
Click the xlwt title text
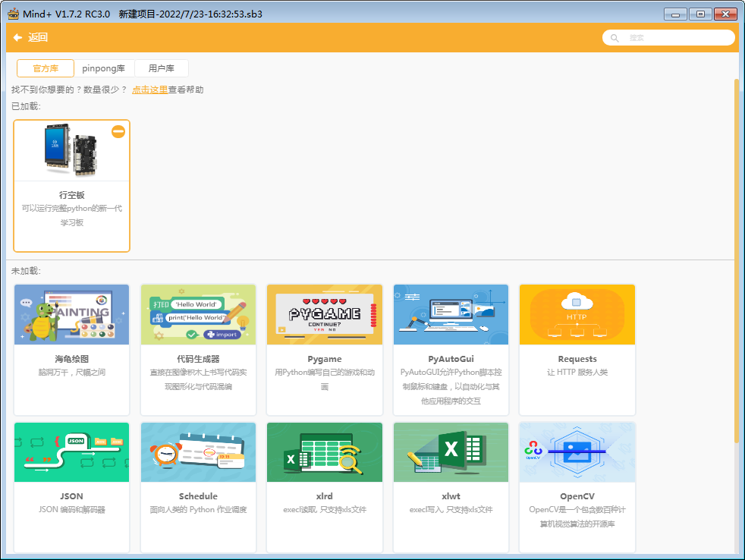pos(451,496)
